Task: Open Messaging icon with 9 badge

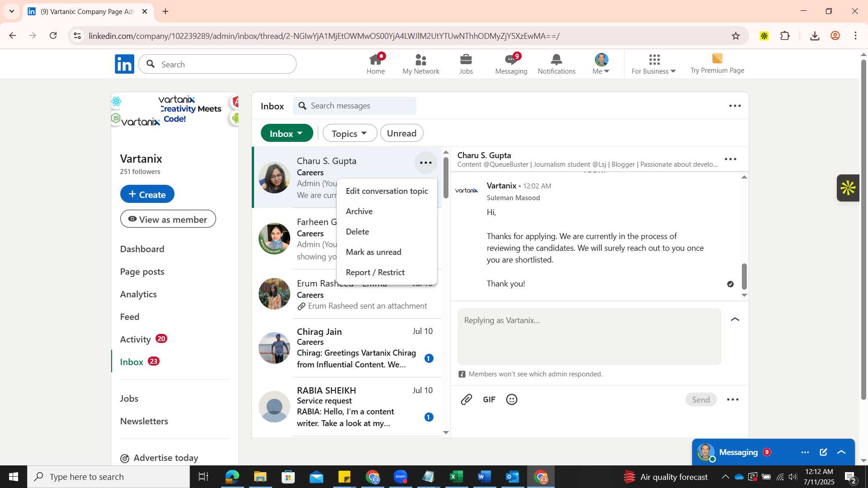Action: pos(511,64)
